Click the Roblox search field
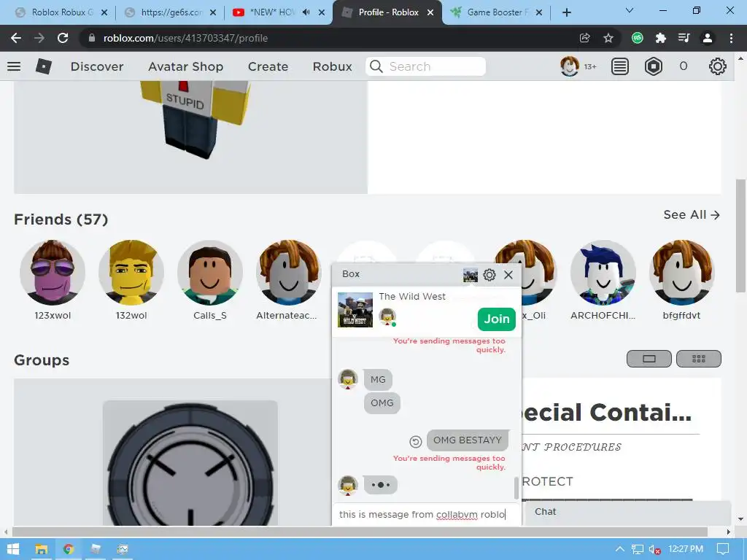This screenshot has height=560, width=747. point(425,66)
